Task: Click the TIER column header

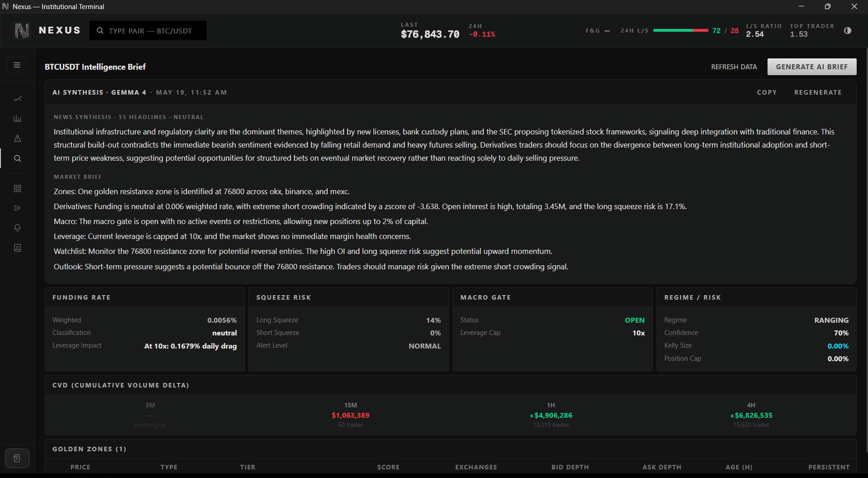Action: tap(248, 467)
